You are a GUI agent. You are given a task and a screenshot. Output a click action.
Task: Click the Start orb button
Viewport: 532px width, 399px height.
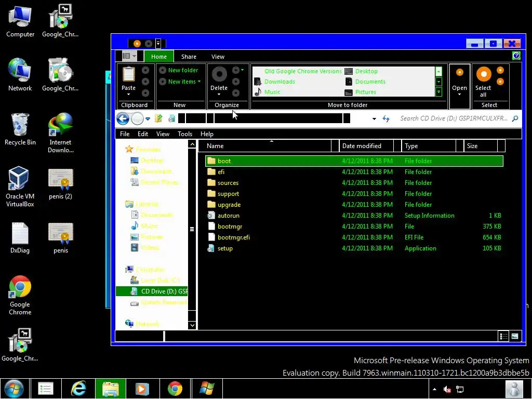pyautogui.click(x=14, y=389)
